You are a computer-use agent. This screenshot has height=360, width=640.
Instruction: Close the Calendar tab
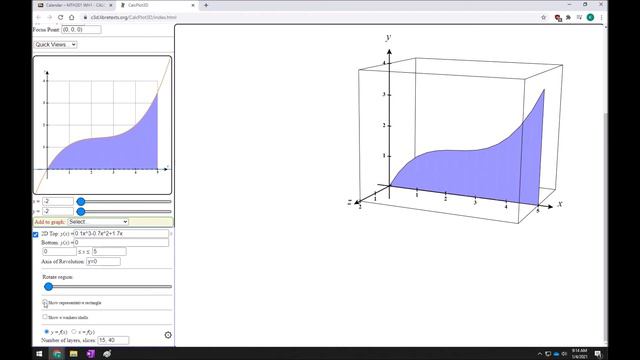(x=111, y=5)
